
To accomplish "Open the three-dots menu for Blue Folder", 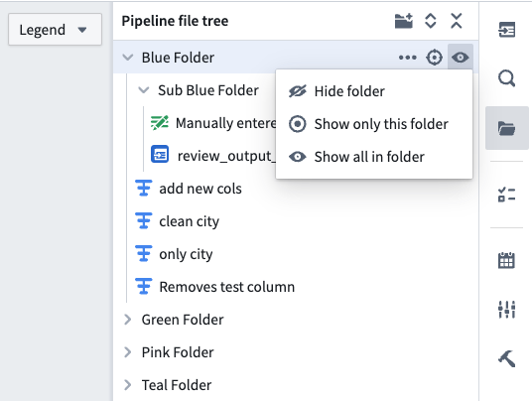I will 408,58.
